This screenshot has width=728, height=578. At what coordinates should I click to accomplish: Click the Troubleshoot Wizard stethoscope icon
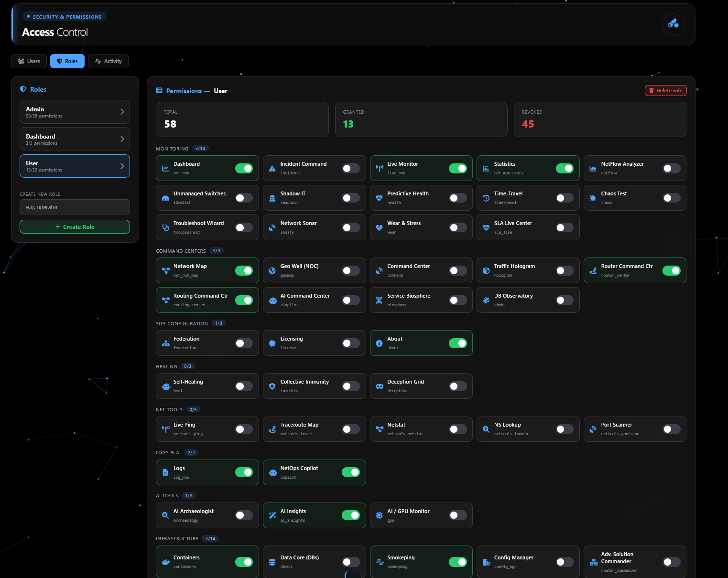[165, 228]
